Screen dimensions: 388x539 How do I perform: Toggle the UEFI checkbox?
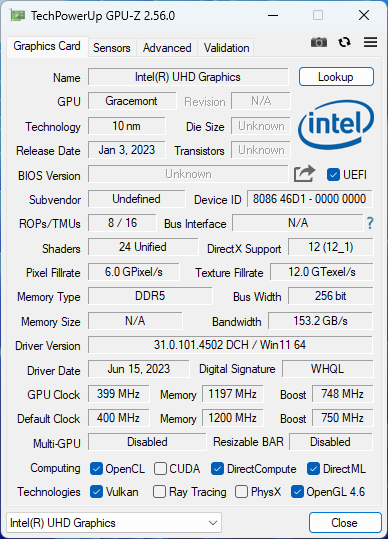pyautogui.click(x=333, y=175)
